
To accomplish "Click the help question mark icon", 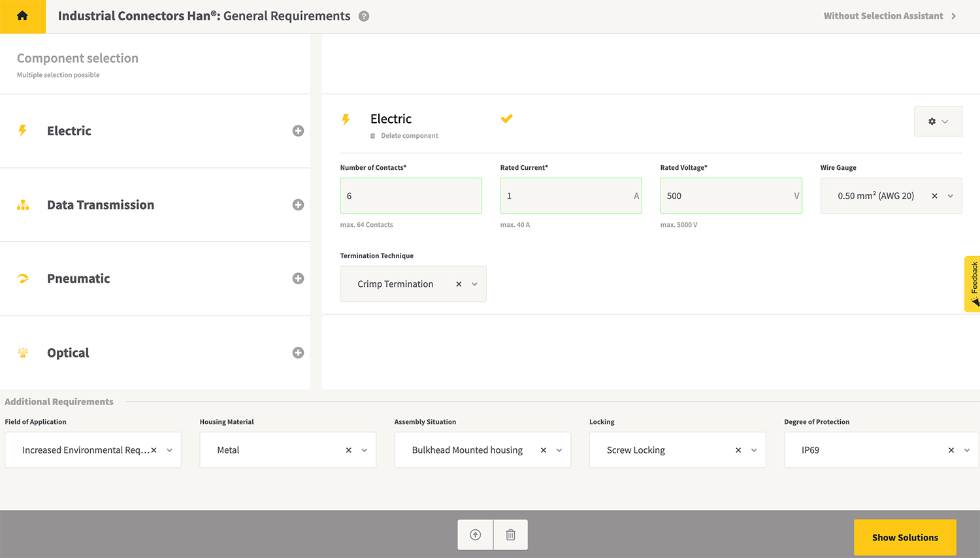I will point(364,16).
